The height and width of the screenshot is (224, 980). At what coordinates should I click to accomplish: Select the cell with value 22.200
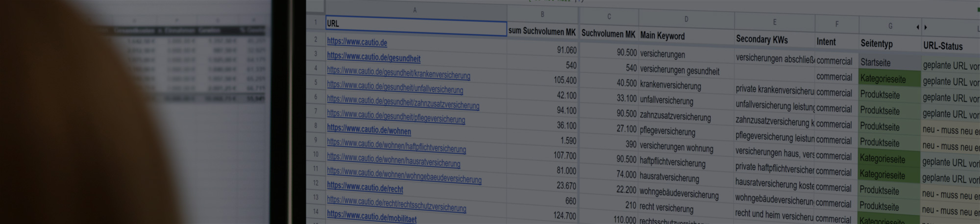609,189
